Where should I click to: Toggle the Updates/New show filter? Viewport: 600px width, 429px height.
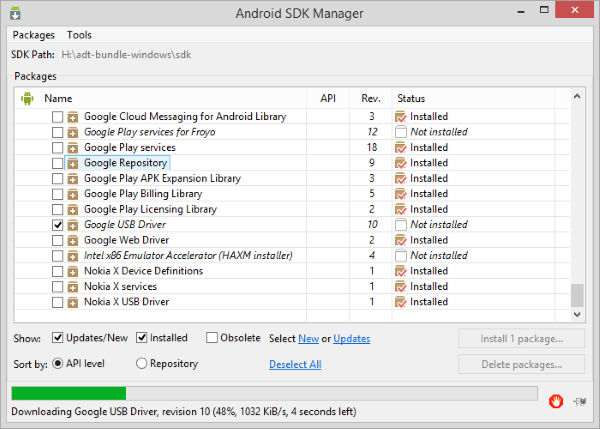click(57, 338)
